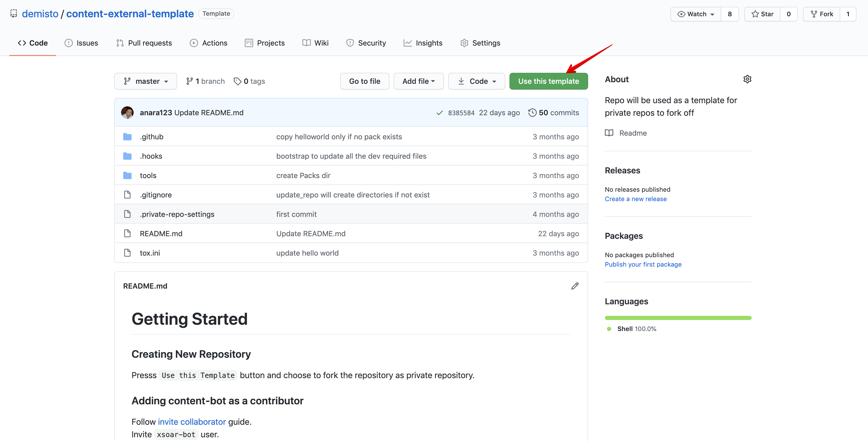Star this repository
Viewport: 868px width, 441px height.
(762, 14)
